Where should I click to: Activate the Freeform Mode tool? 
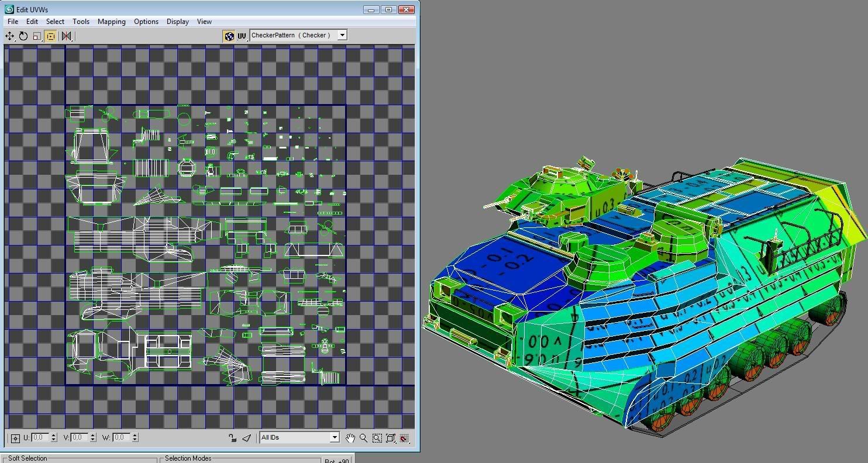coord(50,36)
